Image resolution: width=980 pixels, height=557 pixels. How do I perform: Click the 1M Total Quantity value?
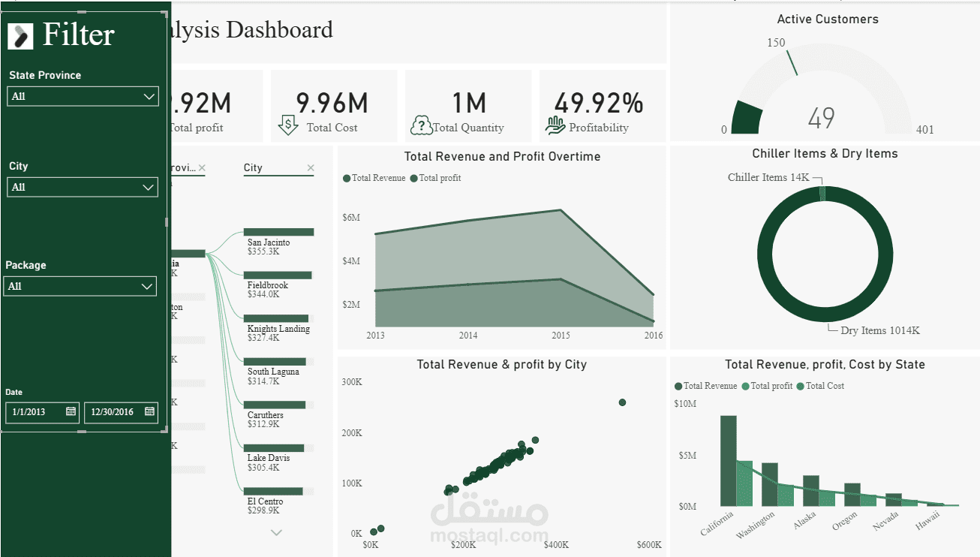coord(468,103)
